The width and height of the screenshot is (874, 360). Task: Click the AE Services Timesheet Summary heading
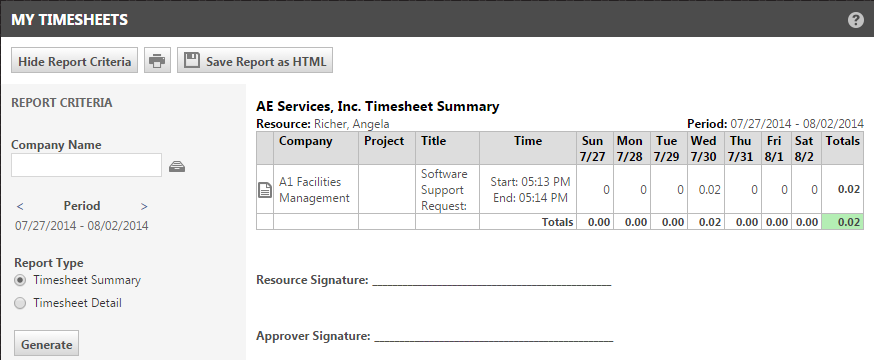pos(377,106)
